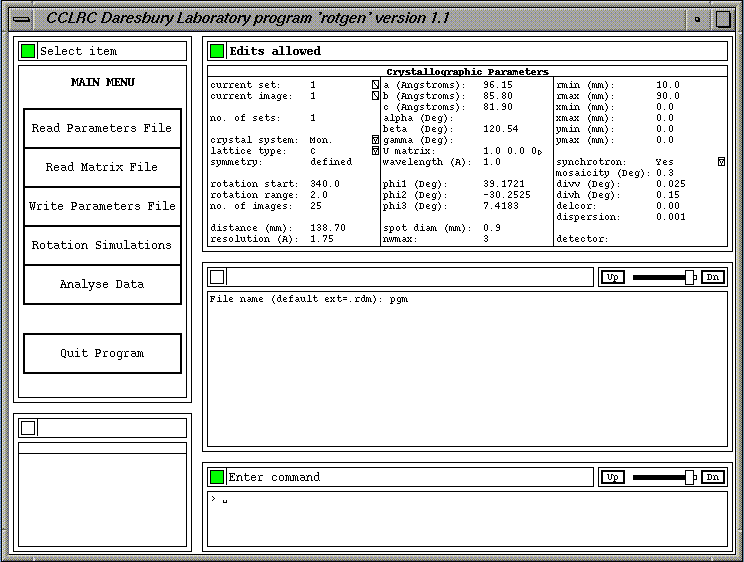Click the Quit Program button
Screen dimensions: 744x562
pos(102,354)
